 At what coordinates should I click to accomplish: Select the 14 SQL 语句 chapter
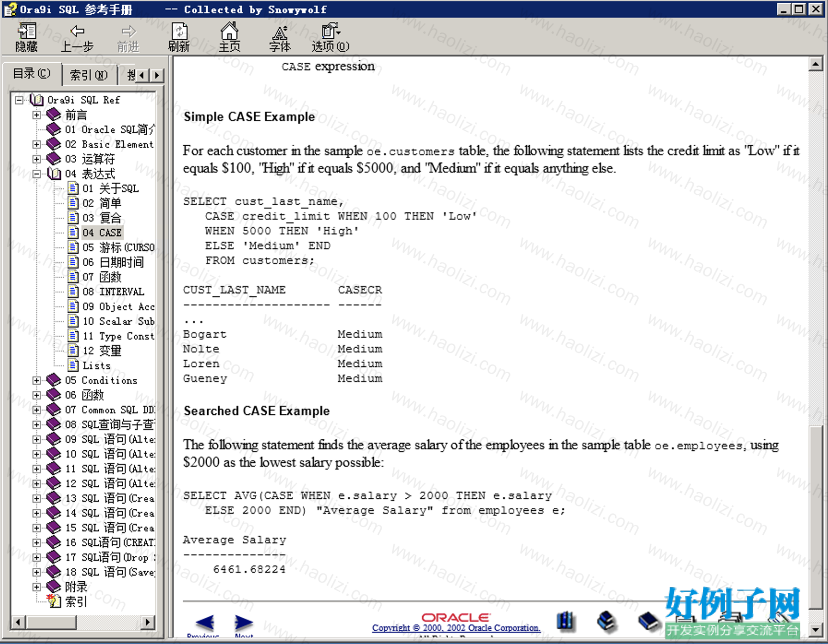[x=110, y=513]
